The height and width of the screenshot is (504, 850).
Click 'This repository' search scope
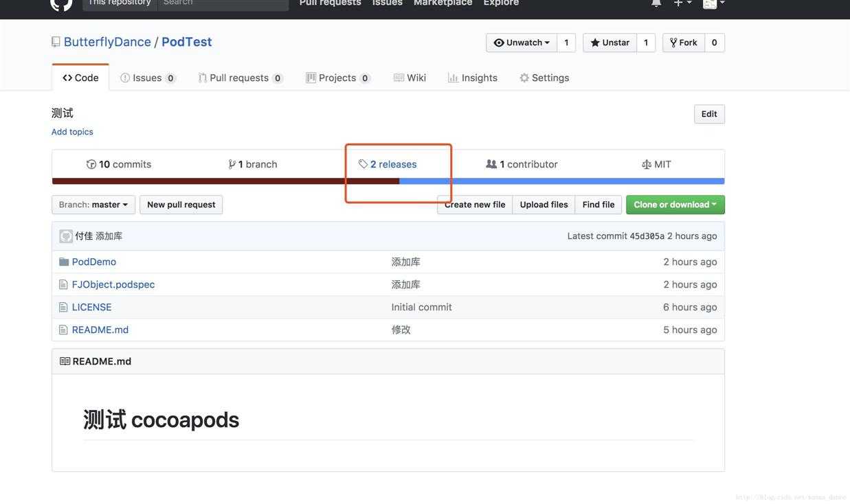point(120,3)
